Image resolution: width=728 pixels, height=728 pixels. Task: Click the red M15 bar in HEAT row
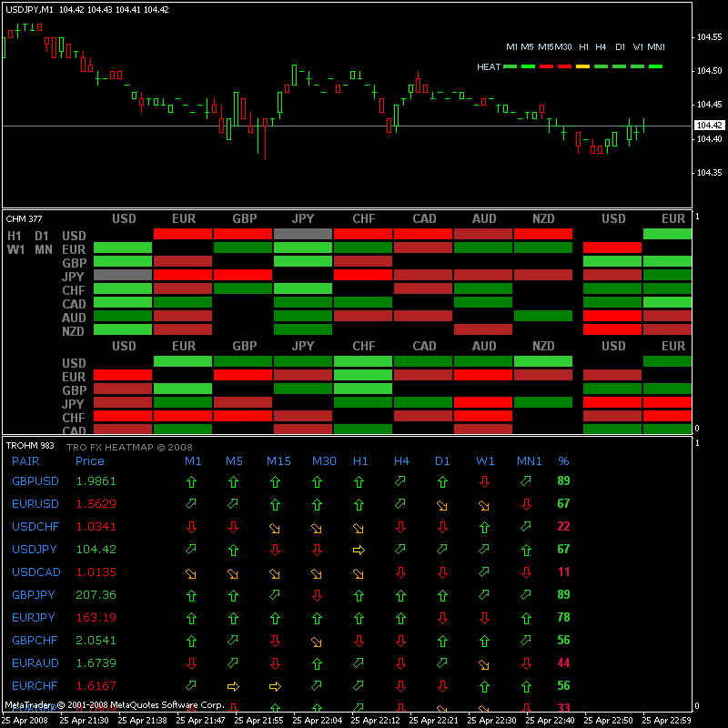[x=547, y=66]
